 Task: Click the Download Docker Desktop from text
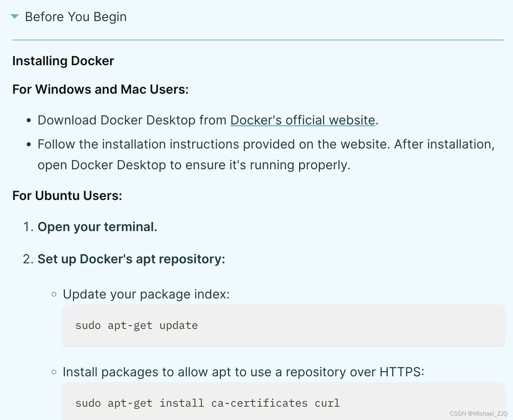point(132,120)
